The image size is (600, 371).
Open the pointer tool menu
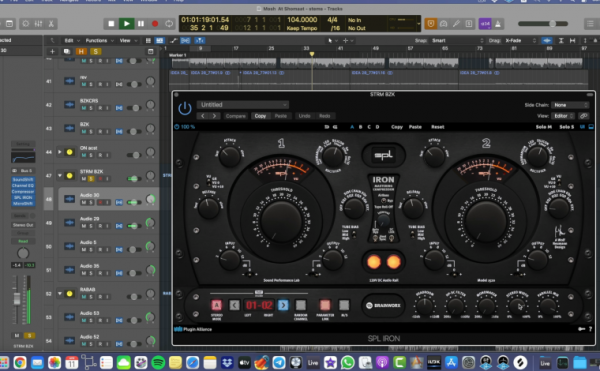(x=332, y=41)
